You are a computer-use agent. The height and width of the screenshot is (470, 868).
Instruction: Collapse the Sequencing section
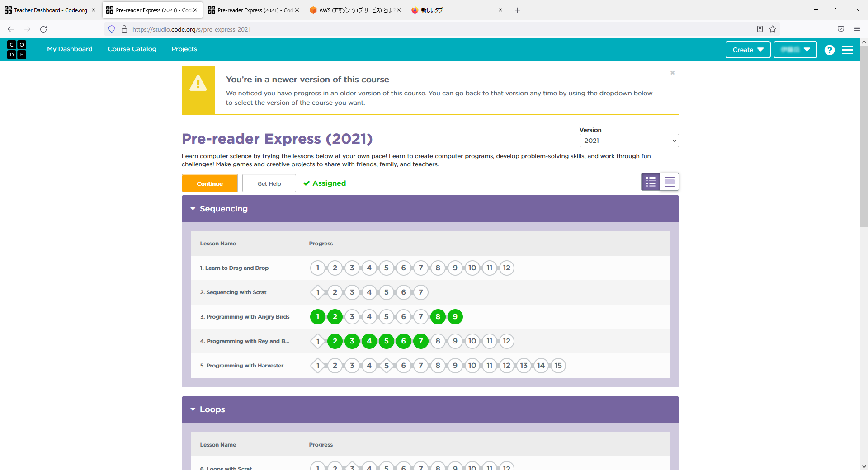tap(193, 209)
